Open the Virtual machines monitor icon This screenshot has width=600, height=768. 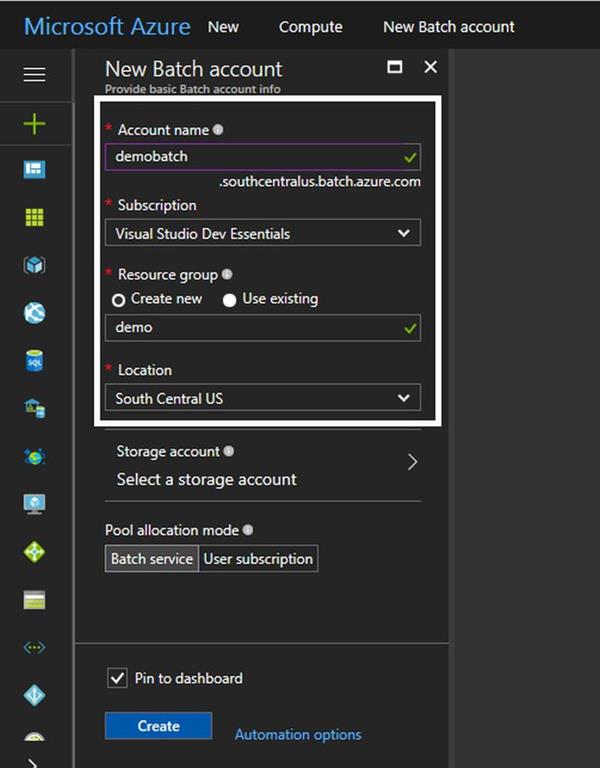click(x=34, y=504)
